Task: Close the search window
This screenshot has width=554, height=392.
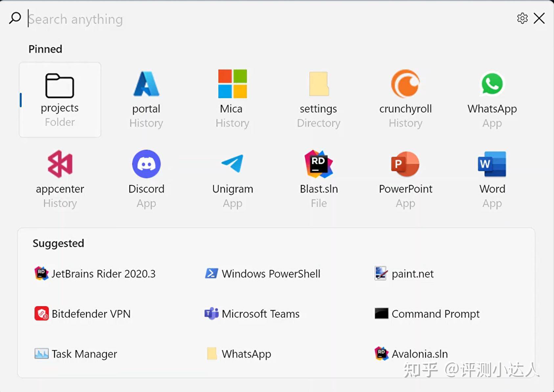Action: (539, 18)
